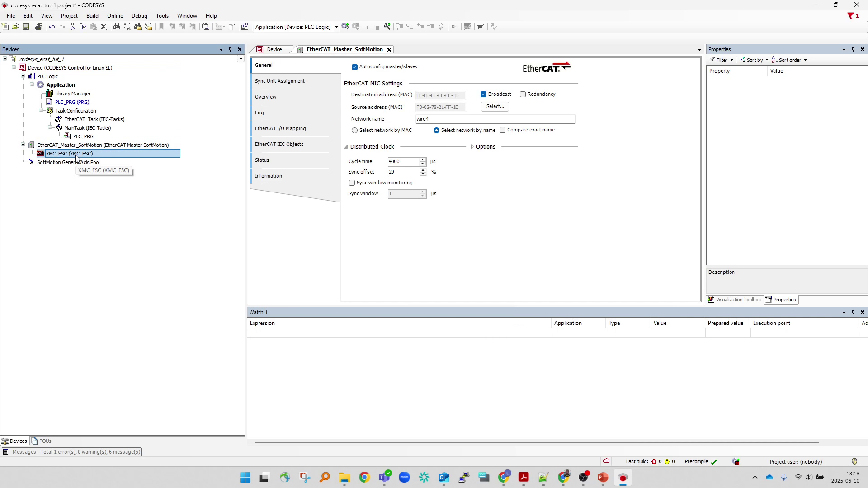868x488 pixels.
Task: Click the Print toolbar icon
Action: click(38, 26)
